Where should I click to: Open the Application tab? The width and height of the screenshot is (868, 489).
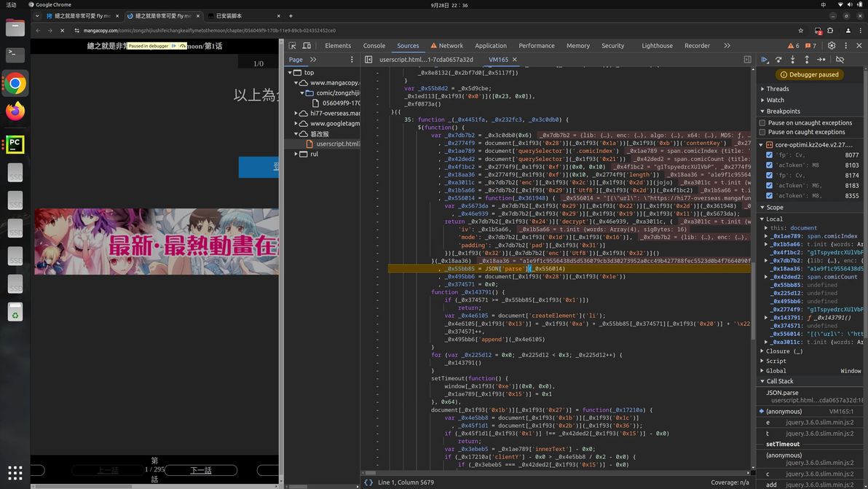point(491,45)
